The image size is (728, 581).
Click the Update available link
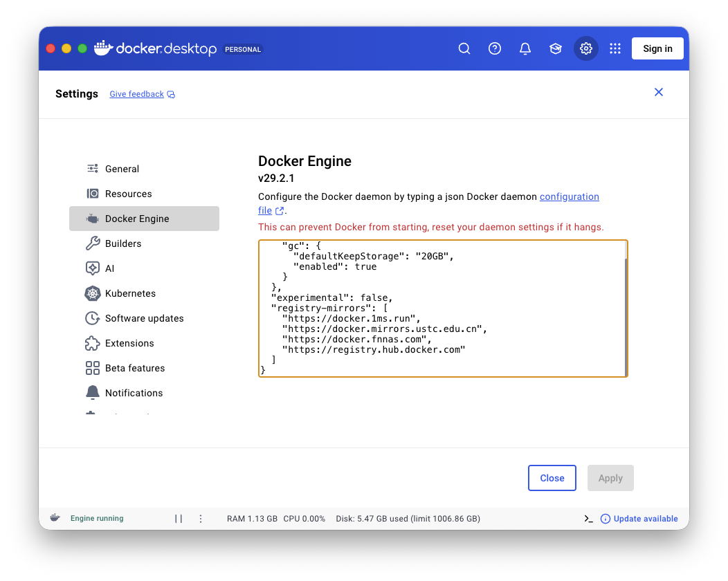645,518
